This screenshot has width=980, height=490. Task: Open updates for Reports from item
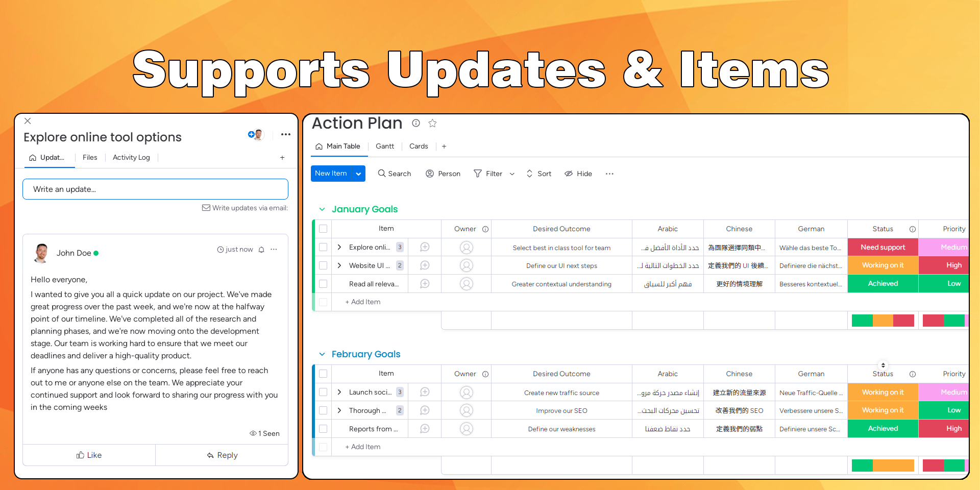(425, 429)
